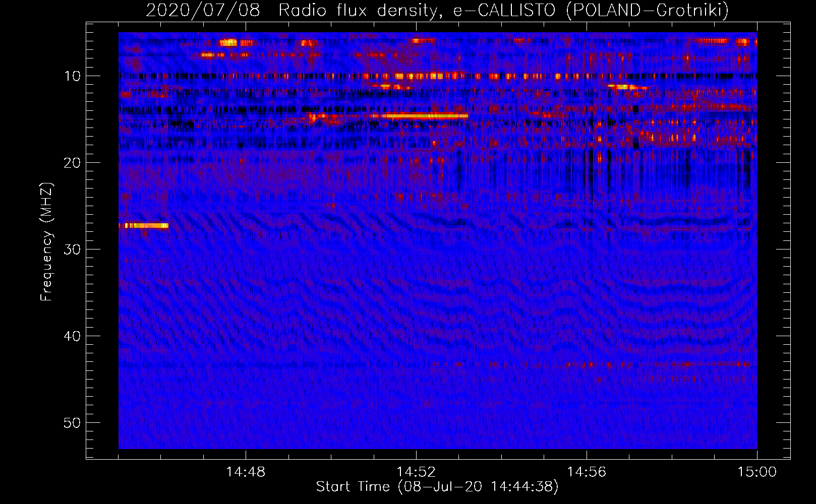Click the '40' frequency tick label

click(x=73, y=336)
